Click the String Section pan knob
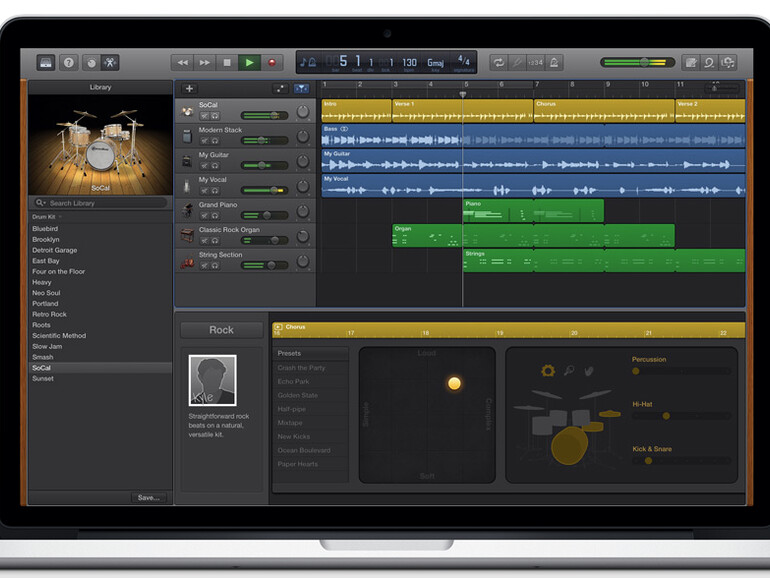The image size is (770, 578). click(x=302, y=264)
